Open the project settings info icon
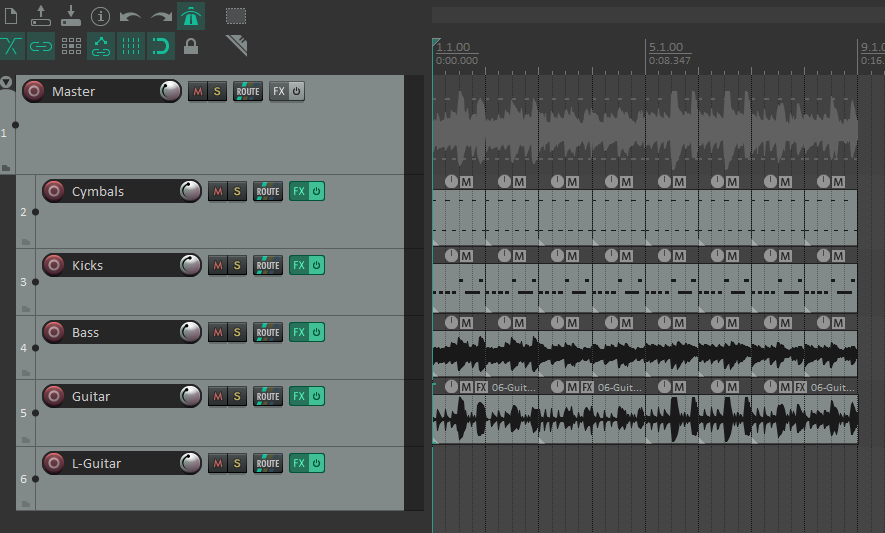The width and height of the screenshot is (885, 533). 100,16
